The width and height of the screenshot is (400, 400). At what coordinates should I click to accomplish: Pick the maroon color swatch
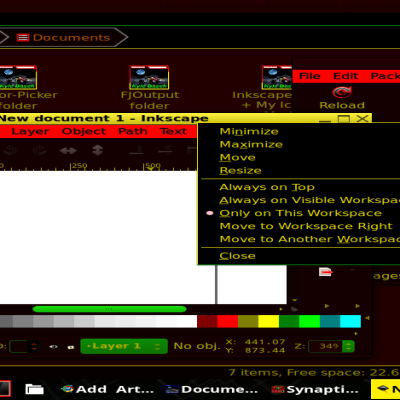coord(207,321)
